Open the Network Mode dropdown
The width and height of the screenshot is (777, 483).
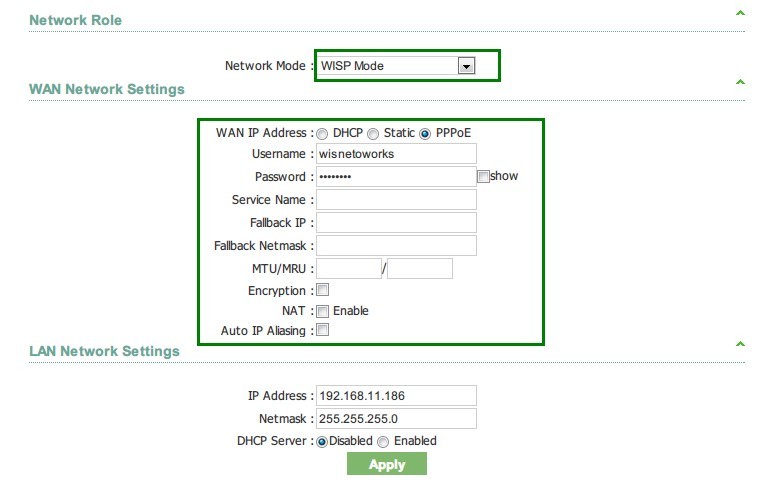(x=396, y=66)
